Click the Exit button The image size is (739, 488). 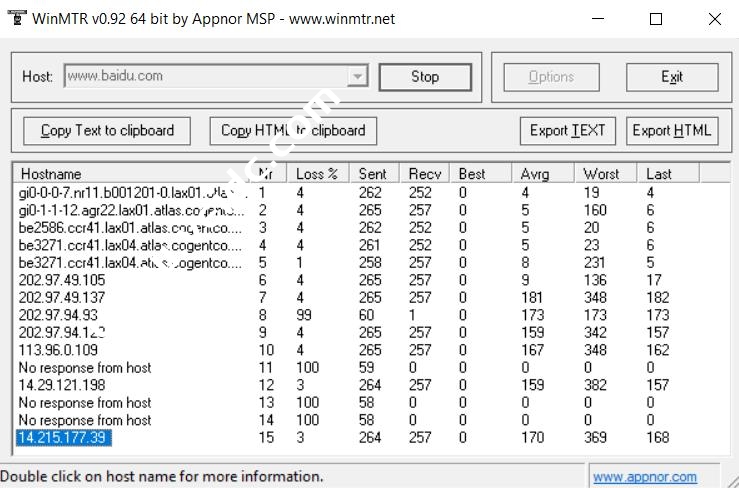click(672, 77)
